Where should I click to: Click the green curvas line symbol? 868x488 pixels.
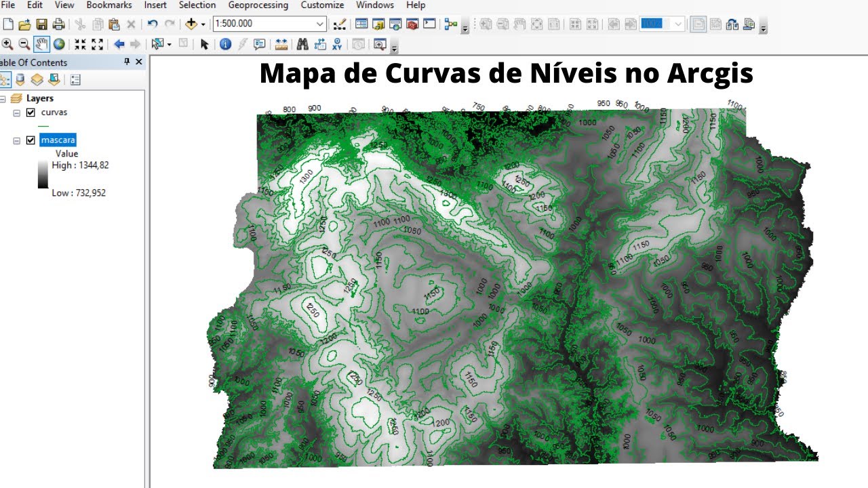point(43,126)
